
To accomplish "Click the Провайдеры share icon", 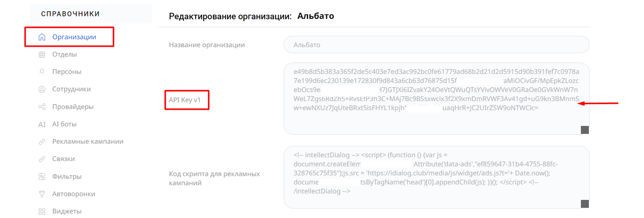I will pos(42,107).
